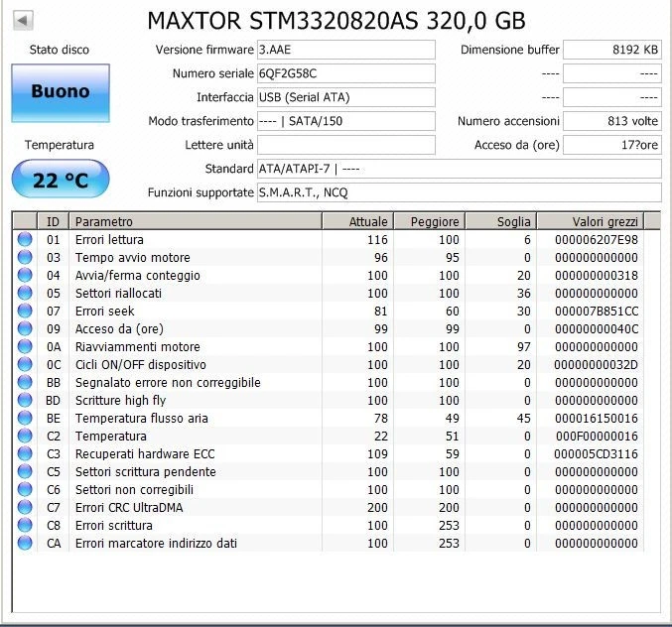This screenshot has height=627, width=672.
Task: Click the MAXTOR STM3320820AS 320,0 GB title
Action: [x=336, y=21]
